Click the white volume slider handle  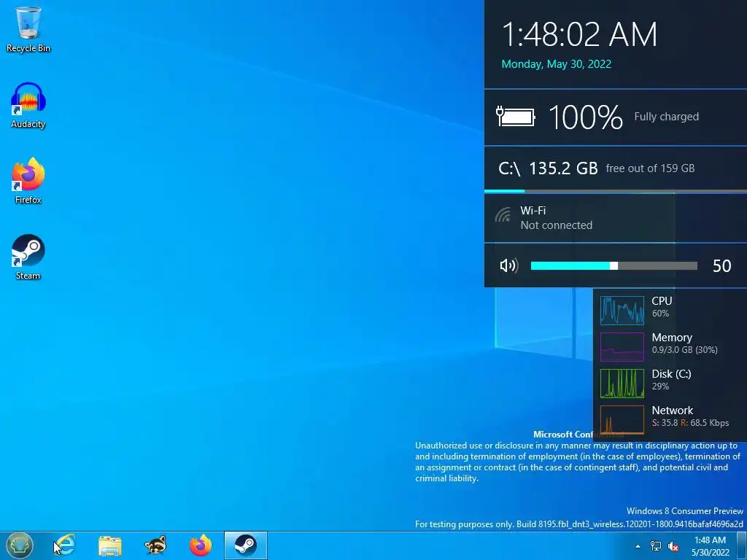pyautogui.click(x=614, y=265)
